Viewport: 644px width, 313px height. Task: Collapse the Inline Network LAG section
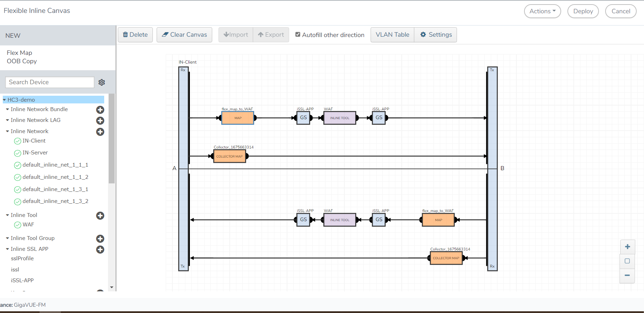7,120
